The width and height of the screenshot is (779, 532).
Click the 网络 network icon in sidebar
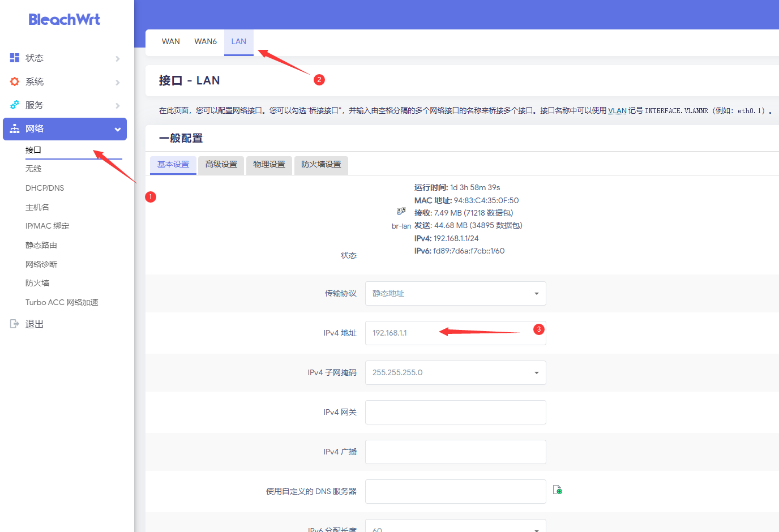pos(15,129)
